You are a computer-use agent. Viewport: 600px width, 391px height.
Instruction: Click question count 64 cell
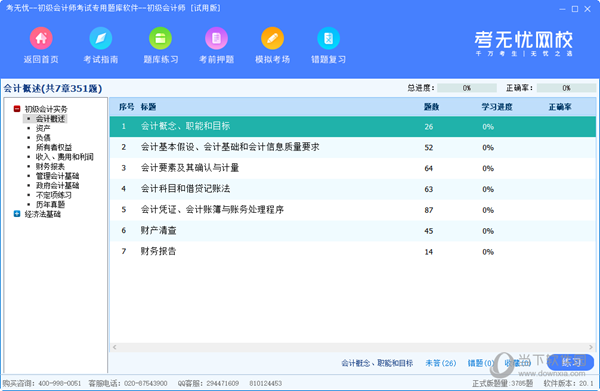(429, 168)
